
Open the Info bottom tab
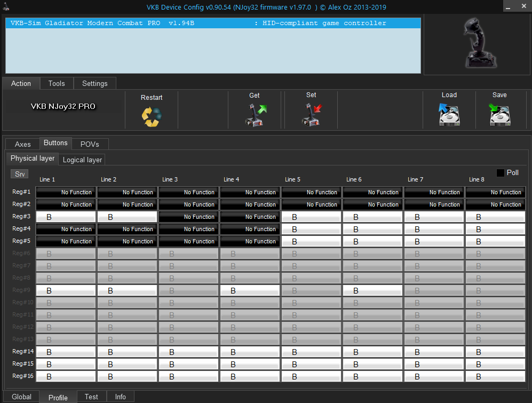click(x=121, y=397)
